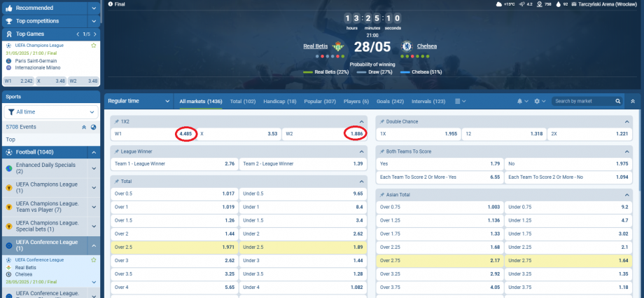644x298 pixels.
Task: Pin the 1X2 market
Action: (117, 122)
